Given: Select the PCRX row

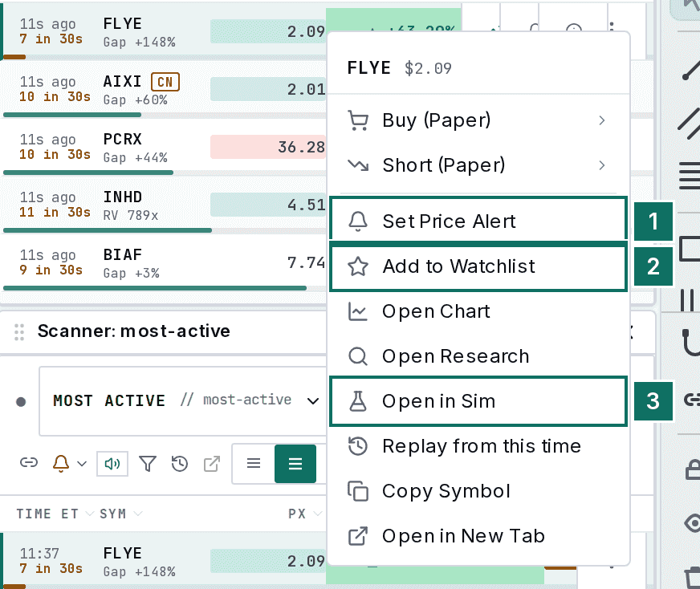Looking at the screenshot, I should point(165,147).
